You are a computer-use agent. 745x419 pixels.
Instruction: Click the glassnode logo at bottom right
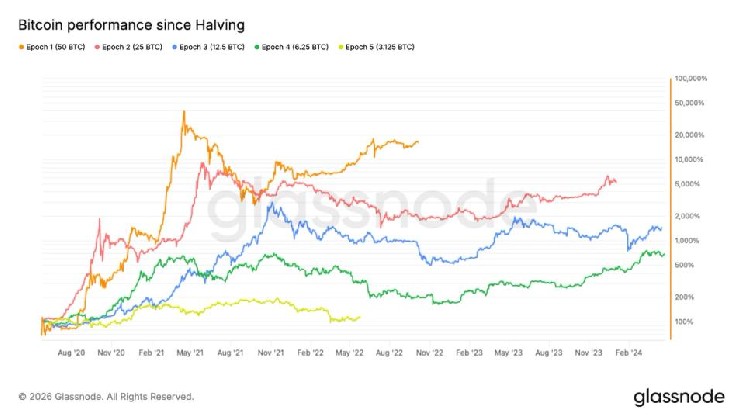[679, 396]
